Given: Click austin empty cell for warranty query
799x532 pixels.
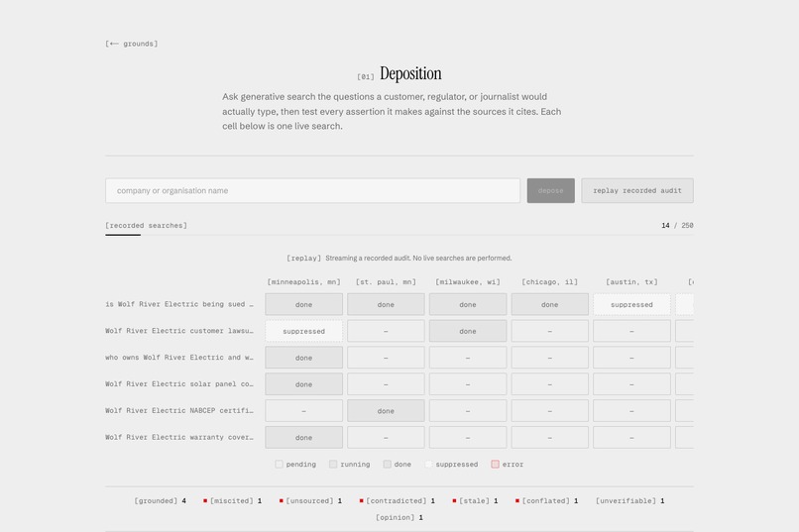Looking at the screenshot, I should tap(631, 437).
